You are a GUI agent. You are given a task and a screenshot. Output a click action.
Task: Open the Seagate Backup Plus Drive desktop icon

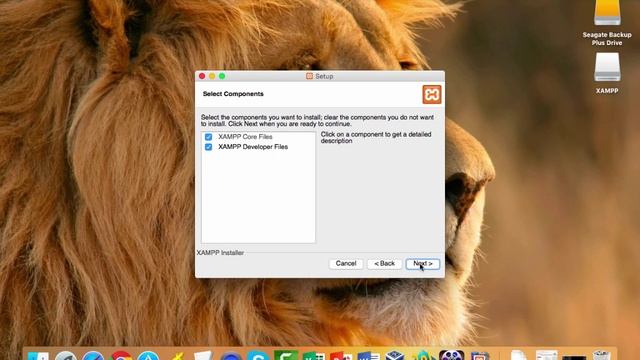click(x=607, y=22)
